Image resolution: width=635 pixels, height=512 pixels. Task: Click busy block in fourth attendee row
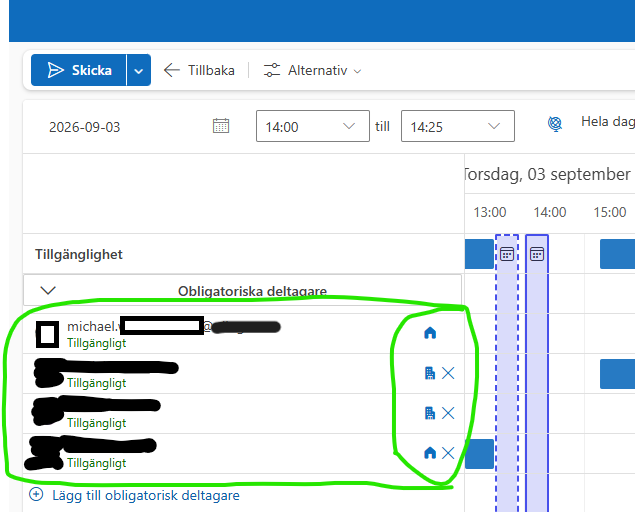tap(479, 454)
